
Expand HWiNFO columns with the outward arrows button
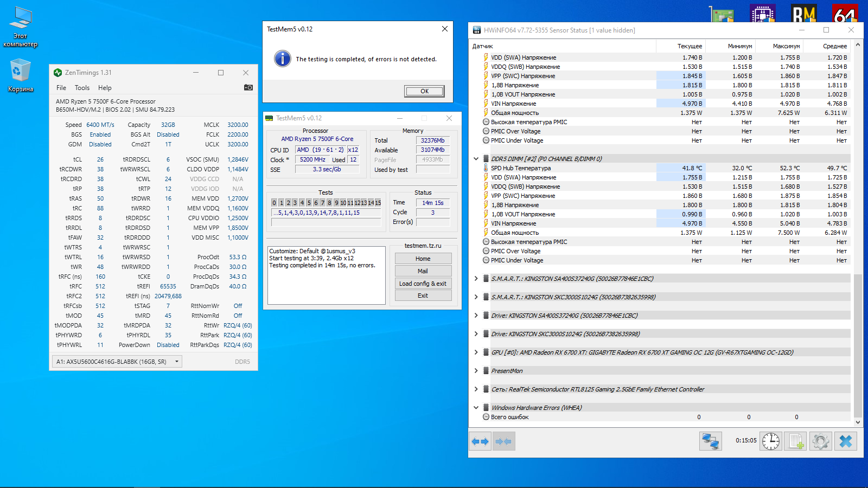coord(480,441)
